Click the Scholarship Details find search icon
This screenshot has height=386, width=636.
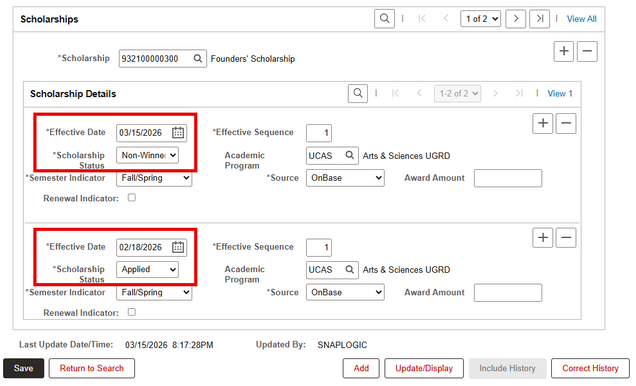click(358, 93)
